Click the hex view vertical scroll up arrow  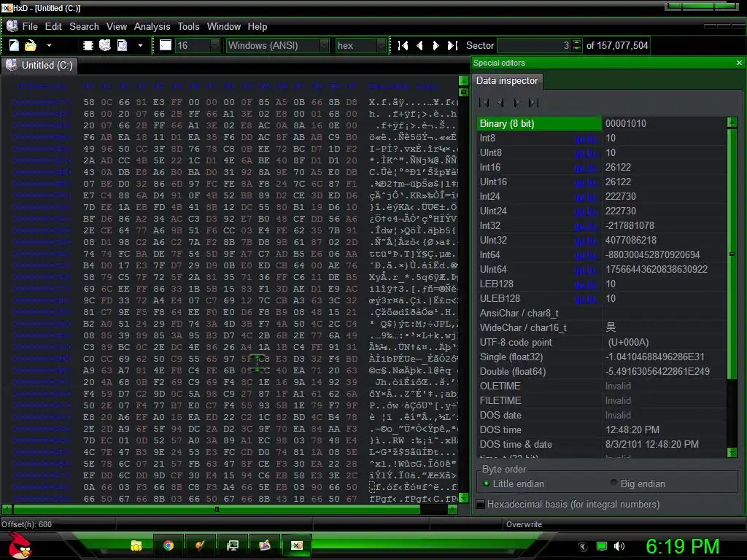click(x=463, y=80)
